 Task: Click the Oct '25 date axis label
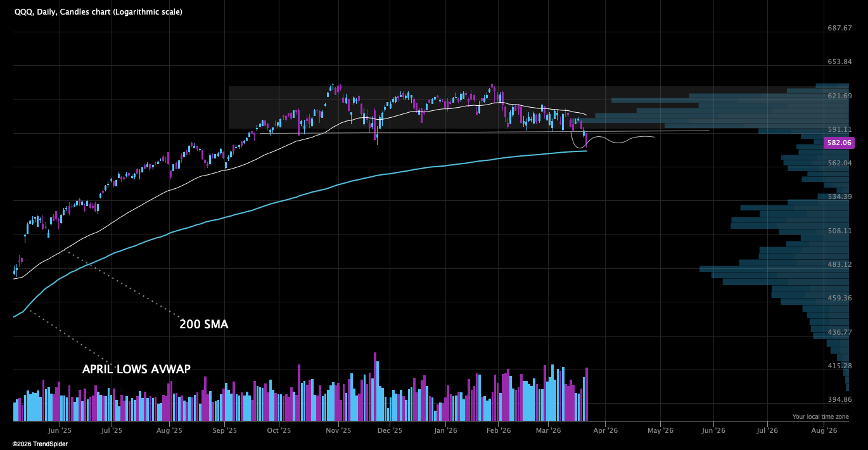[279, 430]
